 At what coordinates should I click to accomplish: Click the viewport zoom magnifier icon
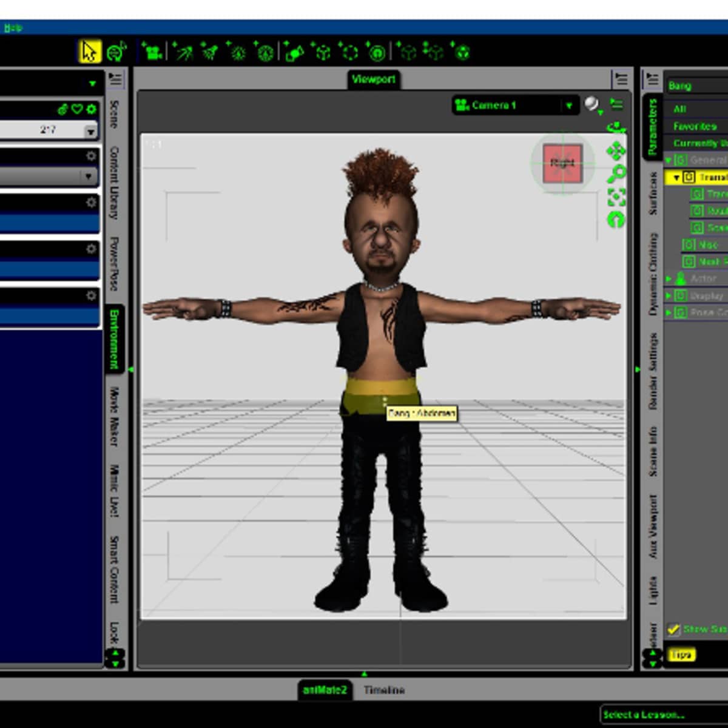click(616, 174)
